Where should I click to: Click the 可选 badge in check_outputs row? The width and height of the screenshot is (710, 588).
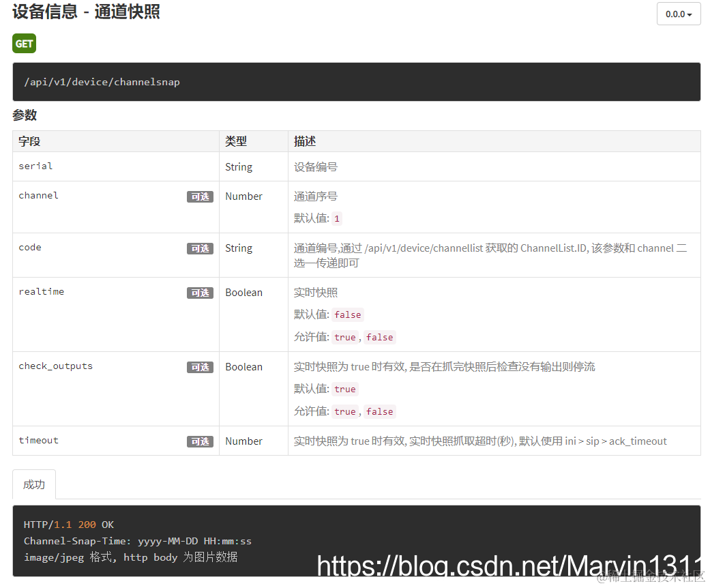click(200, 367)
